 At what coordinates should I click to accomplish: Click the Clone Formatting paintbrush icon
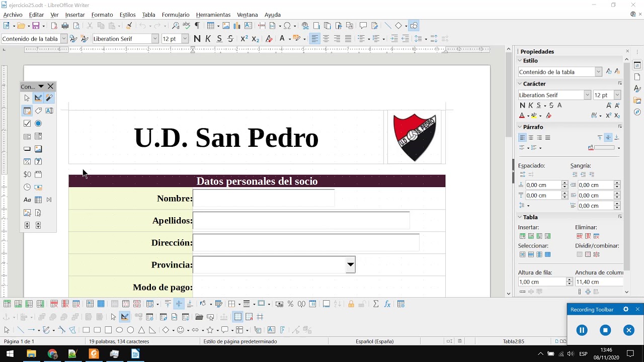tap(129, 26)
